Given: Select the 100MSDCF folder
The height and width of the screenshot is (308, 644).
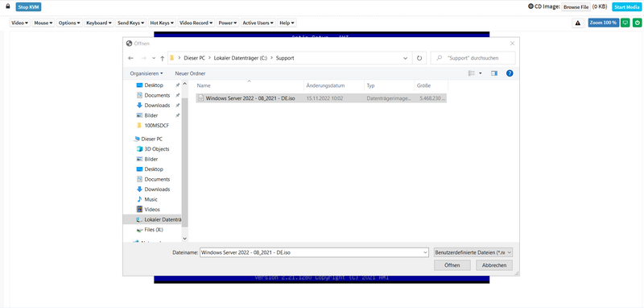Looking at the screenshot, I should 156,126.
